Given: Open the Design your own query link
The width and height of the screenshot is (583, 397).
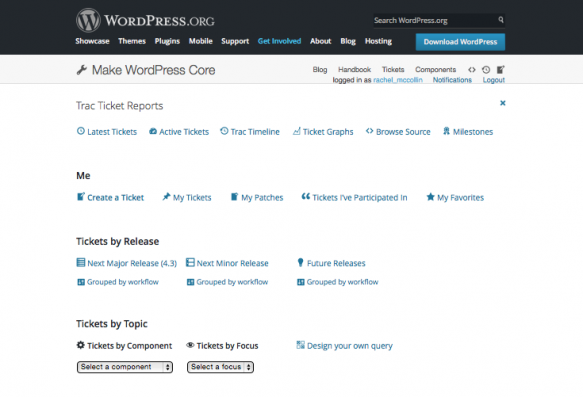Looking at the screenshot, I should click(350, 346).
